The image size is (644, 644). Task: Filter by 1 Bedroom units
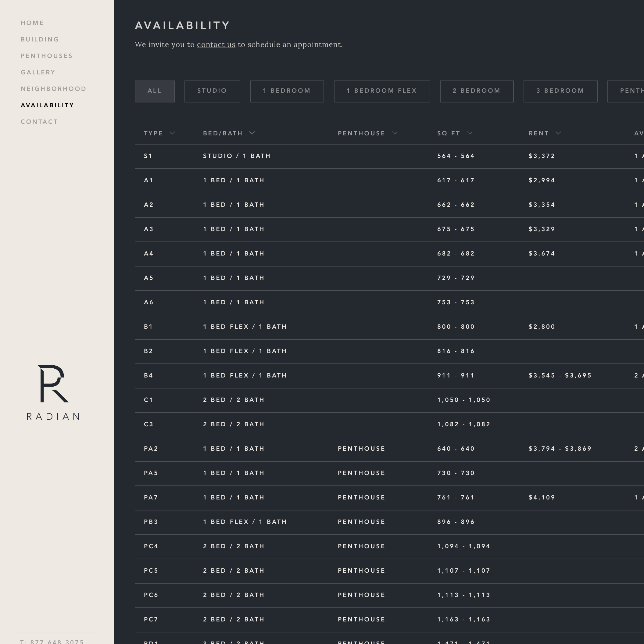click(287, 91)
